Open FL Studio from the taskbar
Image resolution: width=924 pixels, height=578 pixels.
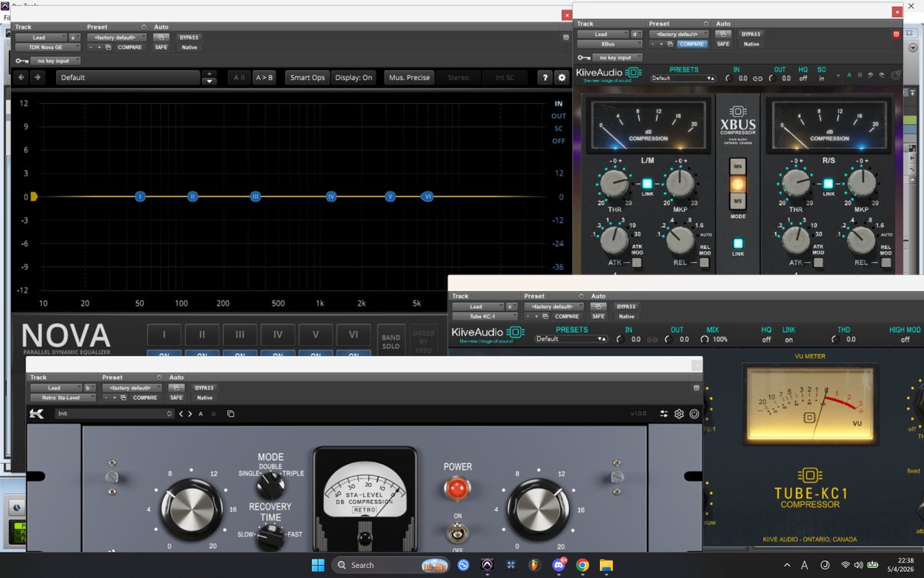coord(534,565)
